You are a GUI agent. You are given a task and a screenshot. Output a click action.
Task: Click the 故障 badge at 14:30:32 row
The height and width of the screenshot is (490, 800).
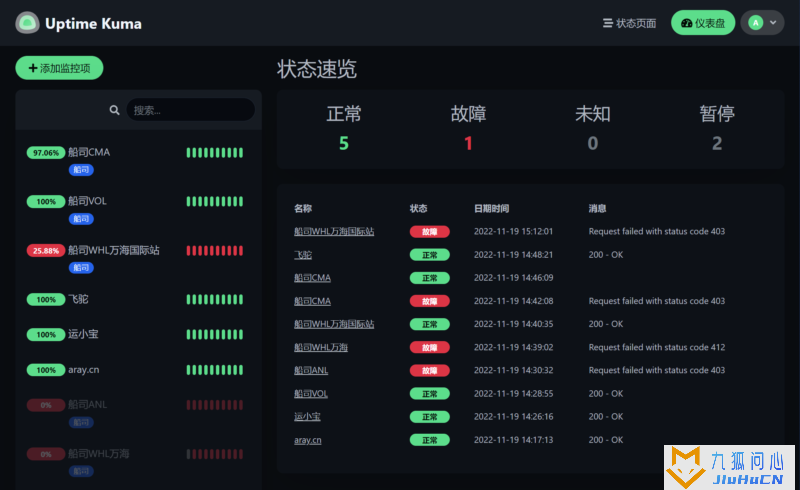coord(430,371)
